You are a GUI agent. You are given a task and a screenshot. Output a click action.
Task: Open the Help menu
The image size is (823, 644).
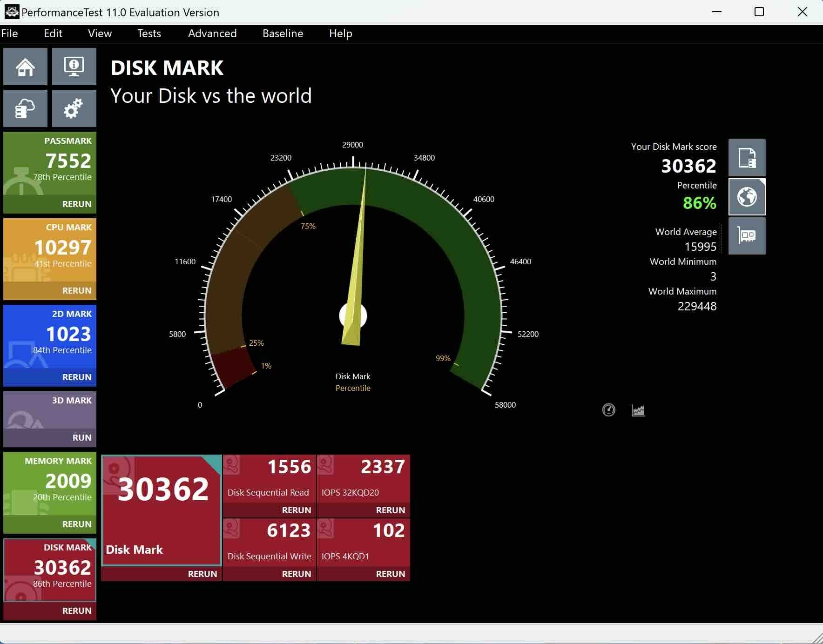(341, 34)
